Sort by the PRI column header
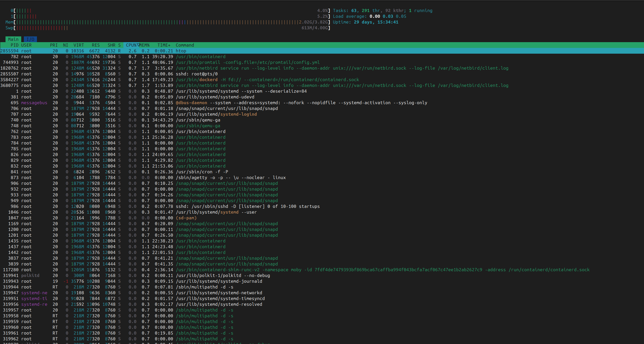Image resolution: width=644 pixels, height=344 pixels. 54,45
